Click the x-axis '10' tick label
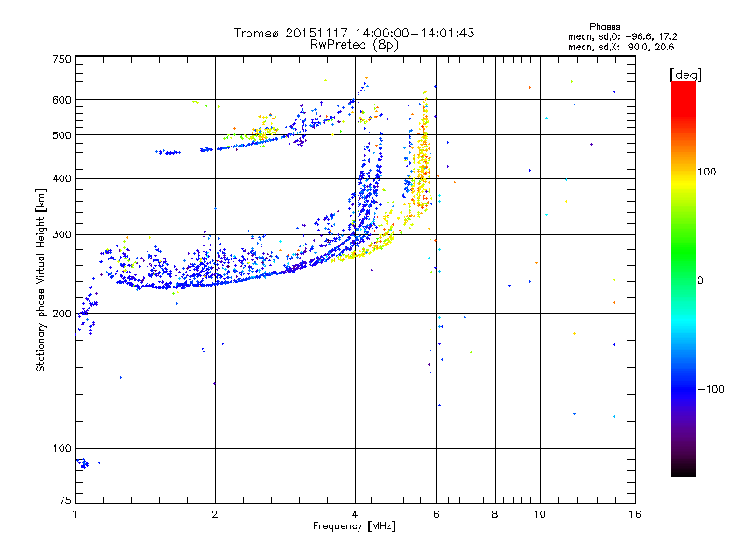This screenshot has width=747, height=560. click(540, 514)
